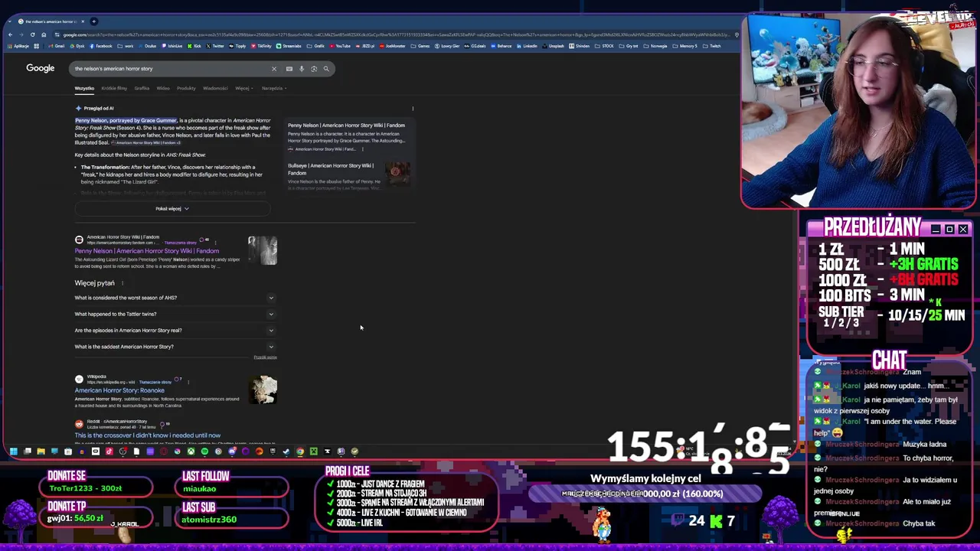Viewport: 980px width, 551px height.
Task: Submit search with magnifier icon
Action: (x=326, y=69)
